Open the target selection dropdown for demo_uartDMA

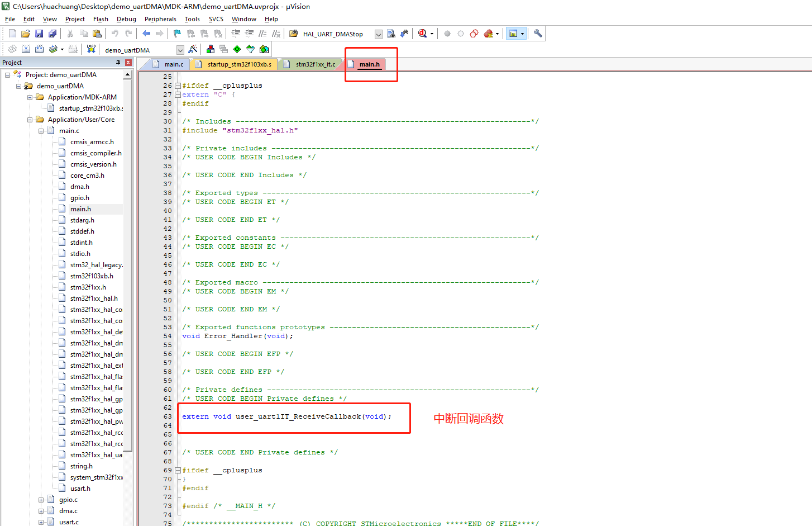click(x=180, y=49)
